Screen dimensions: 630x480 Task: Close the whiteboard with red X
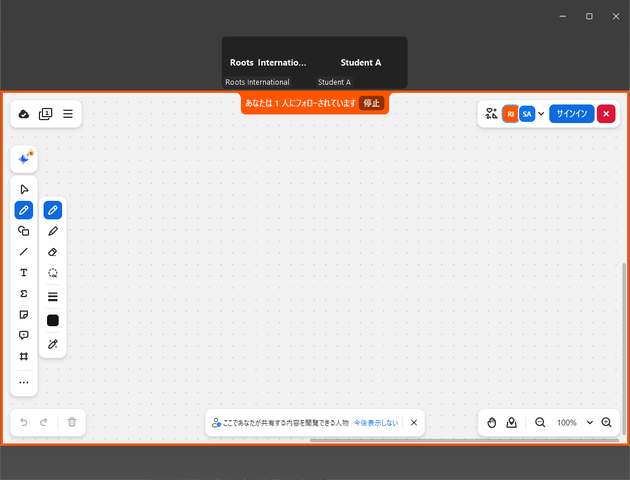[606, 114]
